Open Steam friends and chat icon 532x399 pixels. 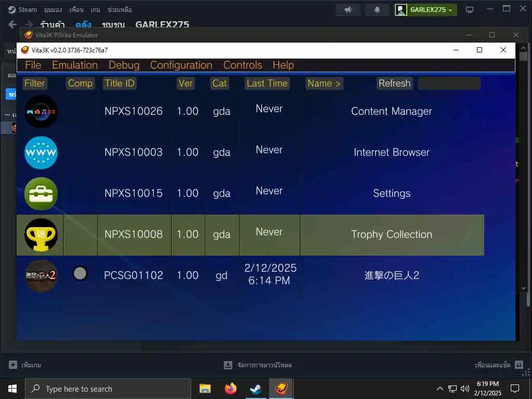pos(519,365)
